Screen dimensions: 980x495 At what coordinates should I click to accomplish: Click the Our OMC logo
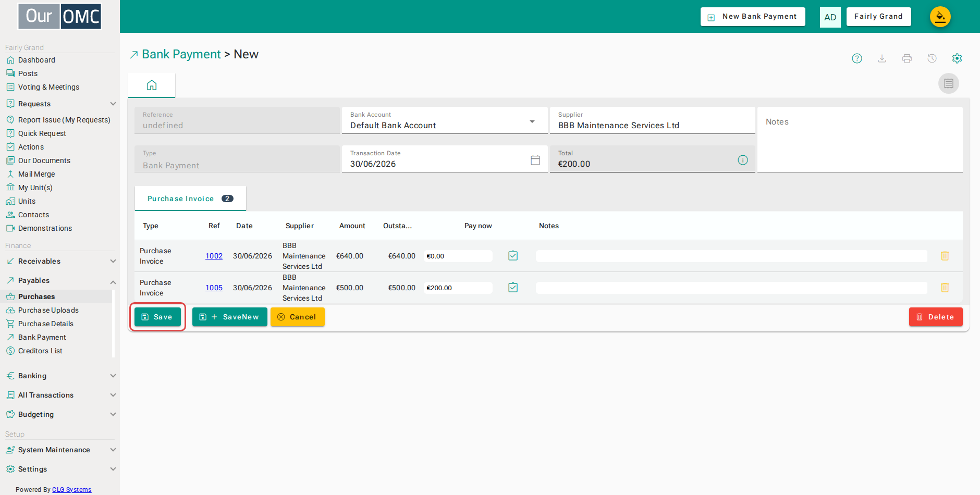pyautogui.click(x=60, y=17)
